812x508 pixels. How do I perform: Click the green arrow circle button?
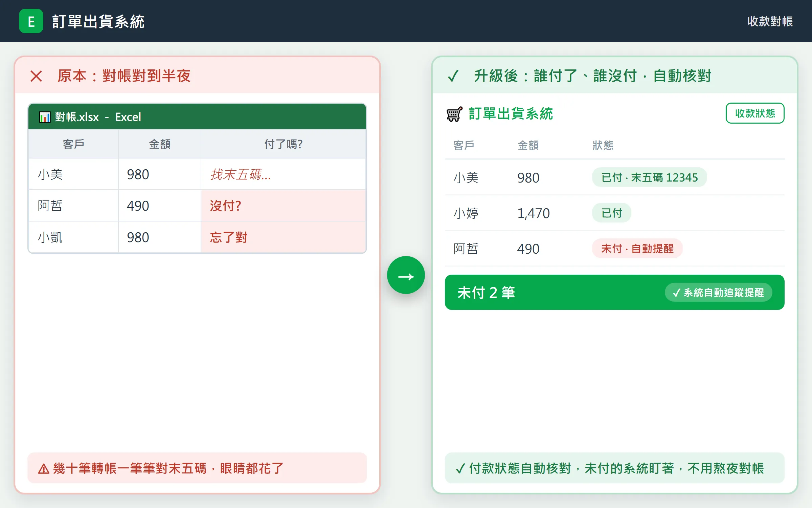click(406, 275)
